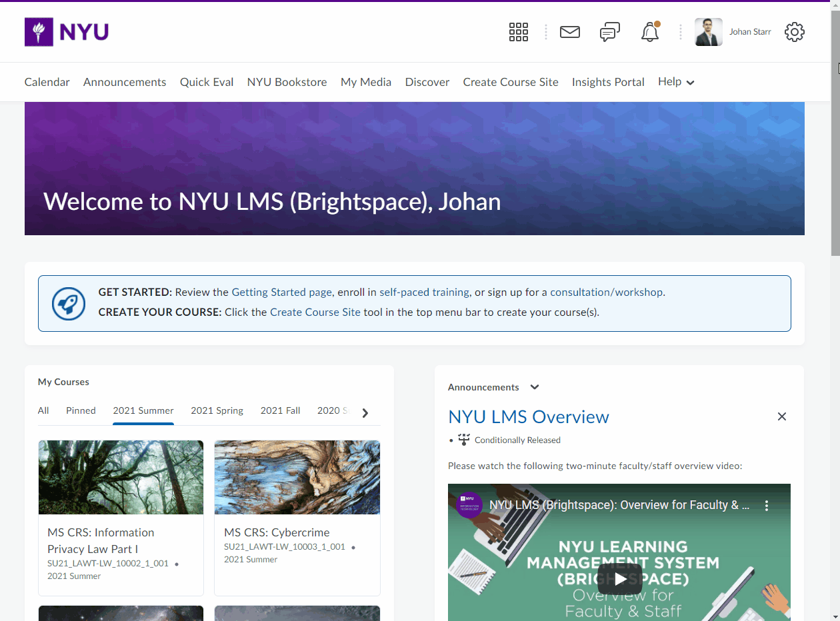Click the welcome banner heading text
This screenshot has width=840, height=621.
coord(272,202)
